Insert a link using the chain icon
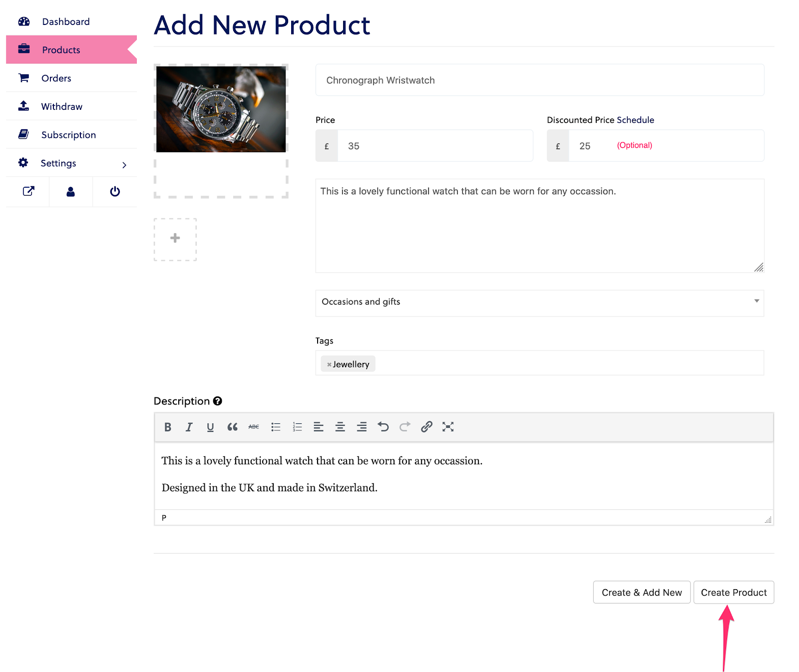 [x=426, y=427]
